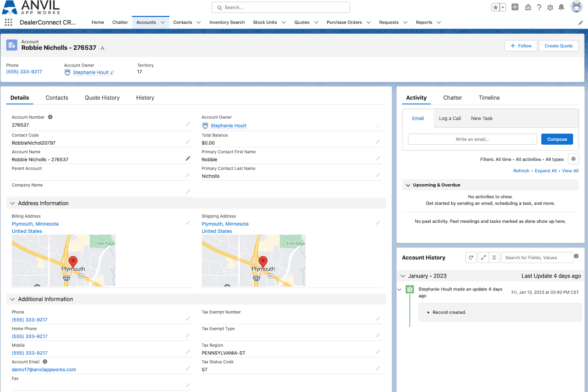Edit the navigation bar pencil icon
The width and height of the screenshot is (588, 392).
coord(581,23)
